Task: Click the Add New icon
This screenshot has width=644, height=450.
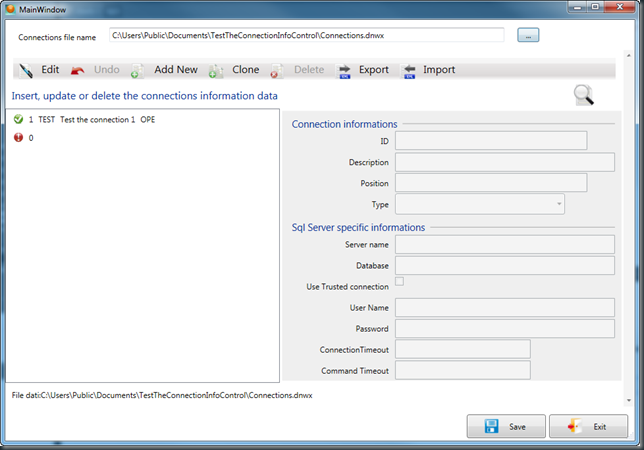Action: [x=138, y=71]
